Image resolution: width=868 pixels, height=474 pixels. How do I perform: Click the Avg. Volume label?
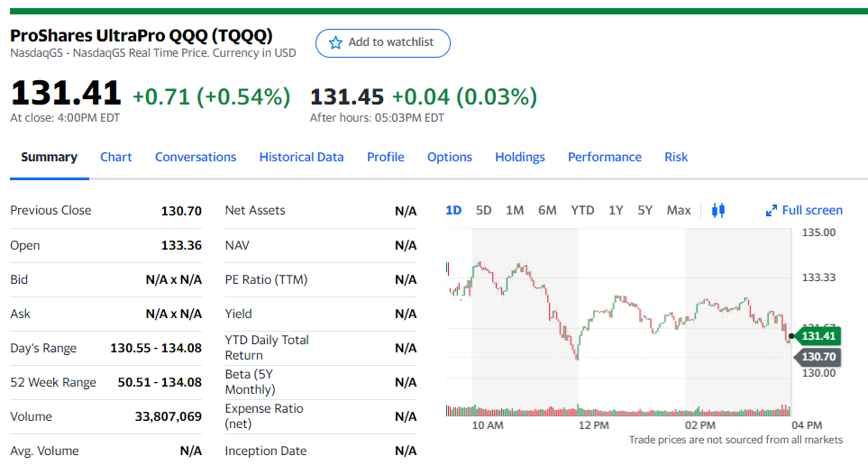(x=44, y=451)
